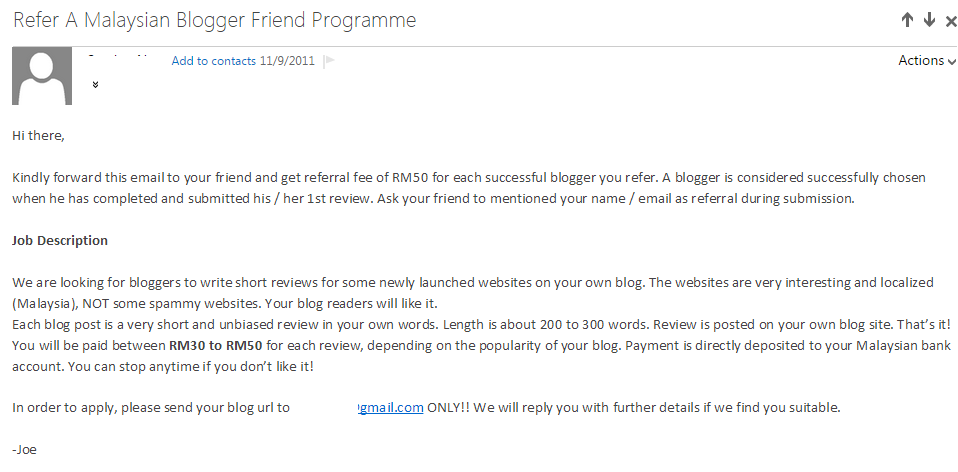The width and height of the screenshot is (958, 472).
Task: Click the Add to contacts link
Action: (x=213, y=61)
